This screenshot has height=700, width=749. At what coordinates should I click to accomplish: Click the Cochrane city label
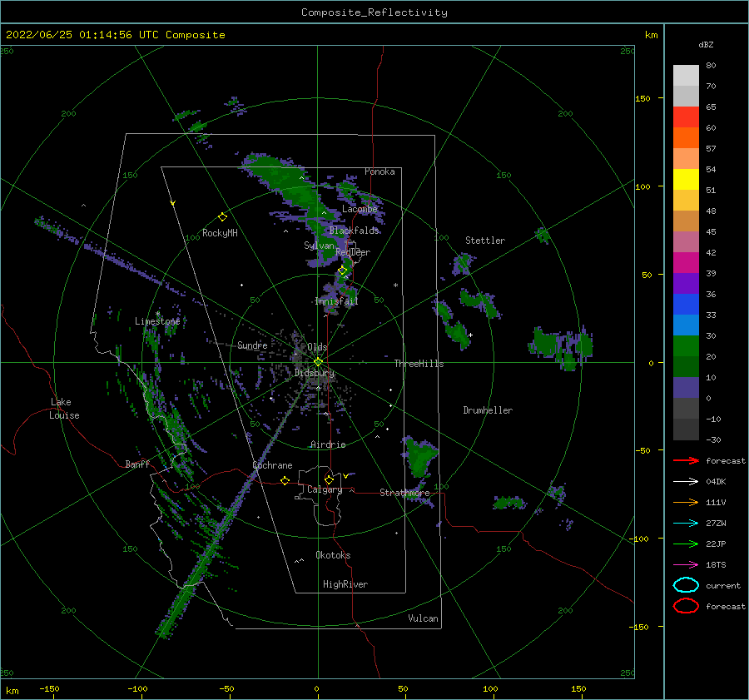tap(272, 465)
